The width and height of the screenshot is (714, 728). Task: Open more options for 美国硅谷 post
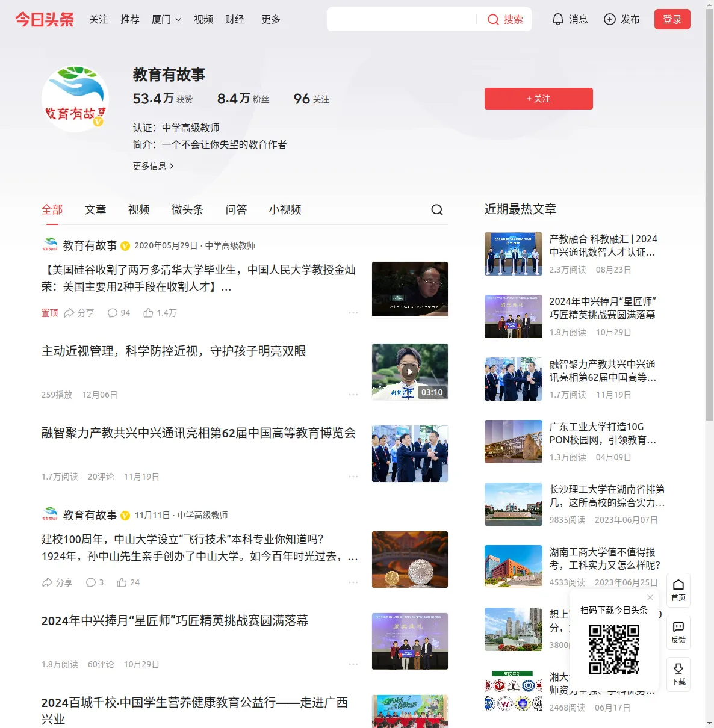[353, 313]
